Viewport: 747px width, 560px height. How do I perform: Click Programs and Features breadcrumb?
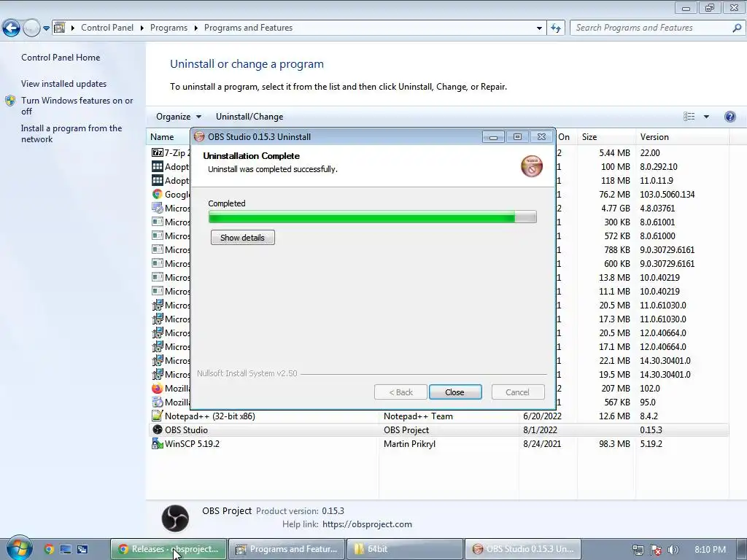pyautogui.click(x=248, y=28)
